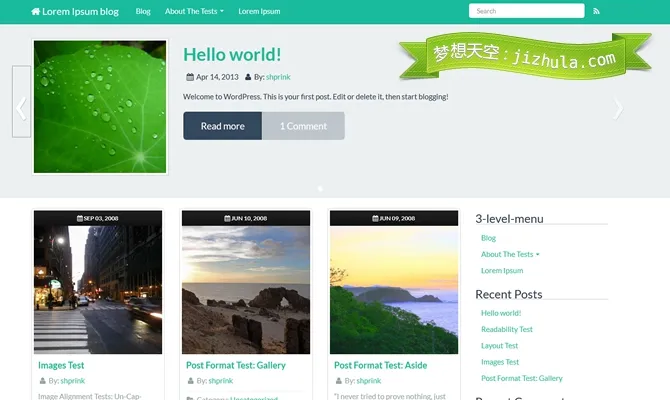Click JUN 10, 2008 date label
This screenshot has width=670, height=400.
pos(249,218)
